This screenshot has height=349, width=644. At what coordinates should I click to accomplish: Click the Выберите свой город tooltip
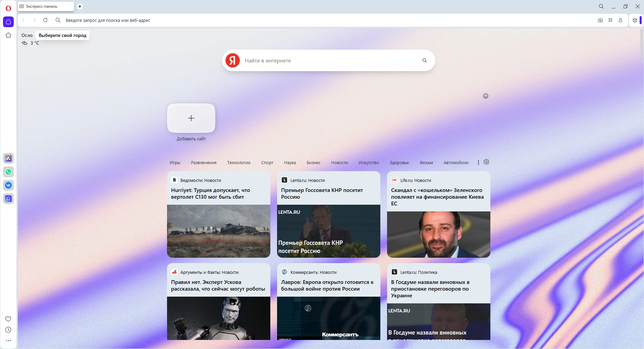click(x=62, y=35)
